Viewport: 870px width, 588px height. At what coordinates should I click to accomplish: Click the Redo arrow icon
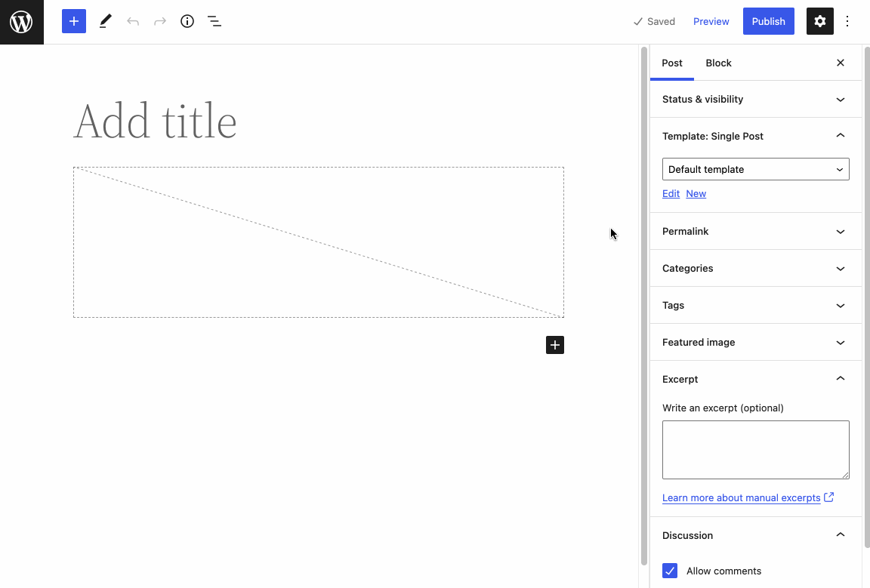tap(160, 21)
